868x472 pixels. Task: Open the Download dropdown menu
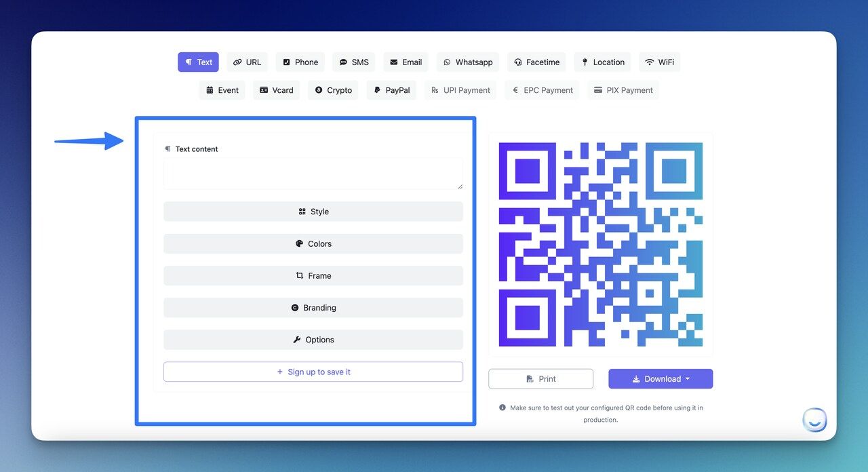(x=660, y=379)
